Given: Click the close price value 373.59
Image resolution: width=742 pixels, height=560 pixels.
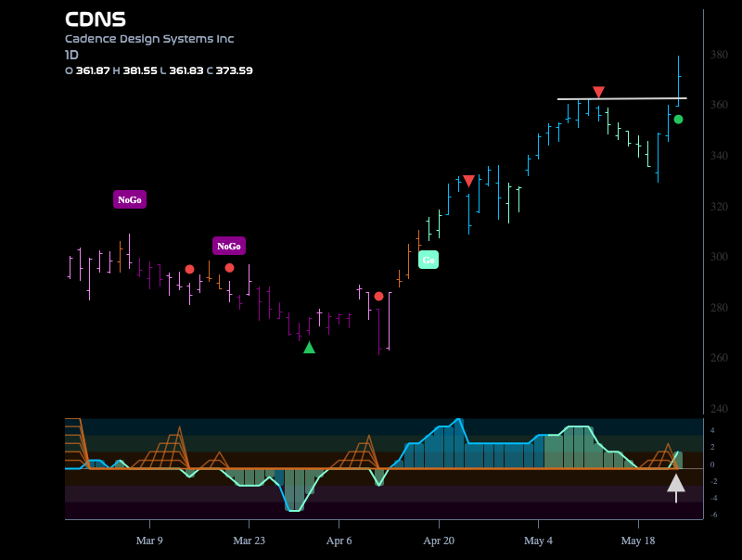Looking at the screenshot, I should coord(235,70).
